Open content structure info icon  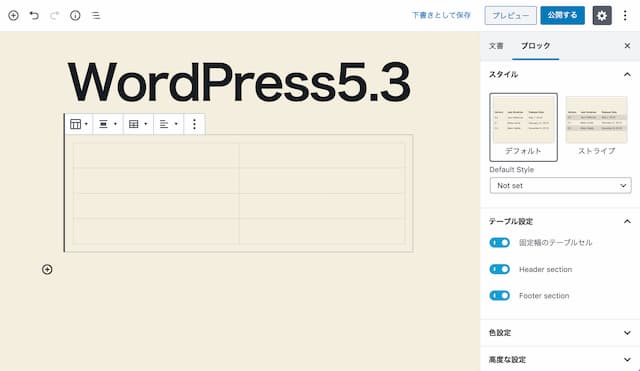[x=75, y=16]
